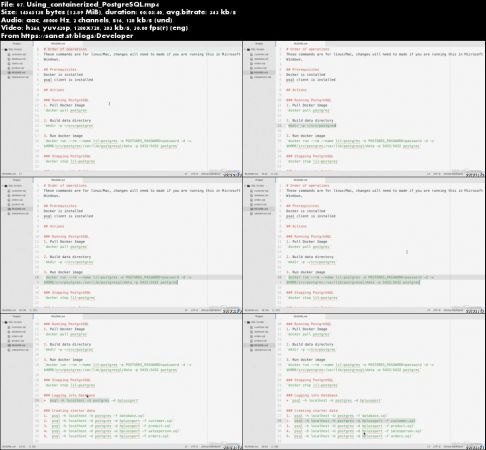
Task: Click '### Logging into Database' heading in the bottom-right frame
Action: tap(312, 395)
